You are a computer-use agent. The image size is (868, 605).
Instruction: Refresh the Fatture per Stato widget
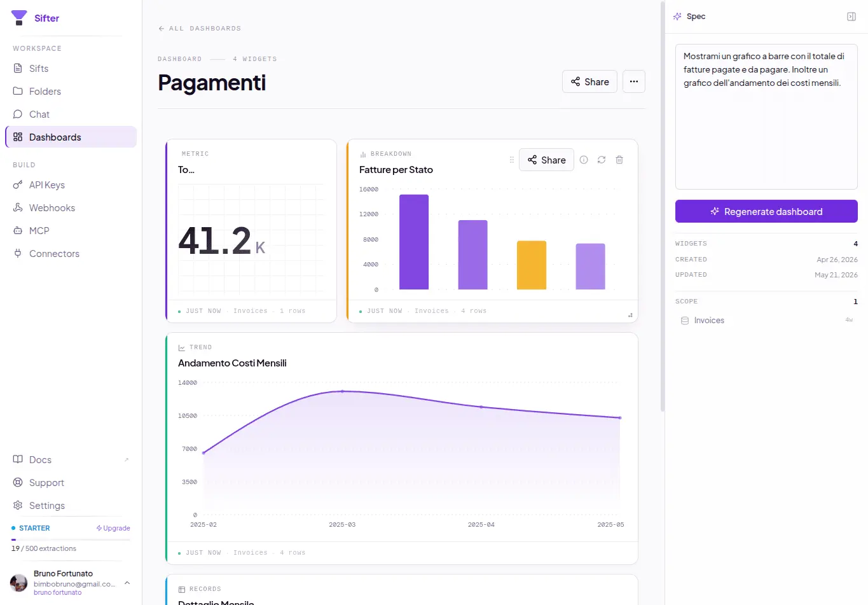click(602, 160)
